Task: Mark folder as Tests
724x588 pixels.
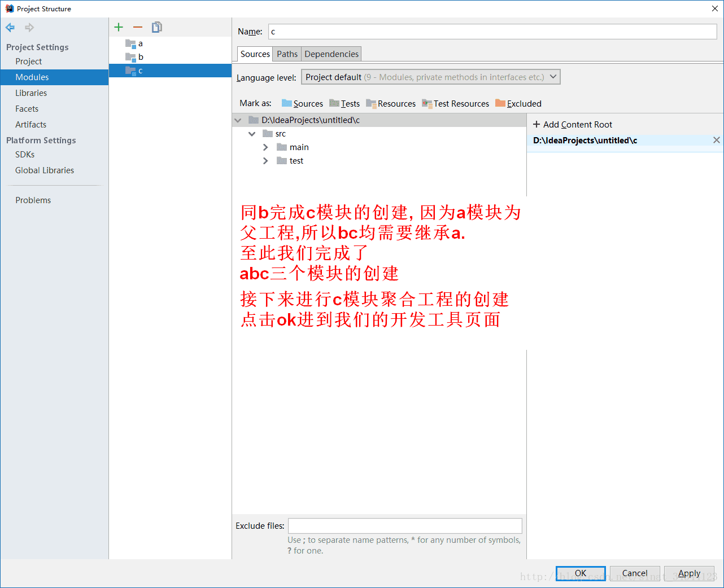Action: click(x=348, y=103)
